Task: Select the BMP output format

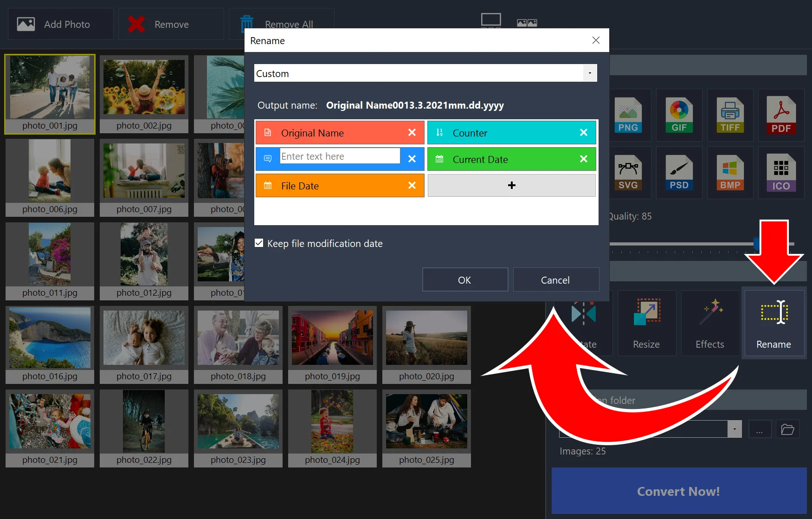Action: (730, 173)
